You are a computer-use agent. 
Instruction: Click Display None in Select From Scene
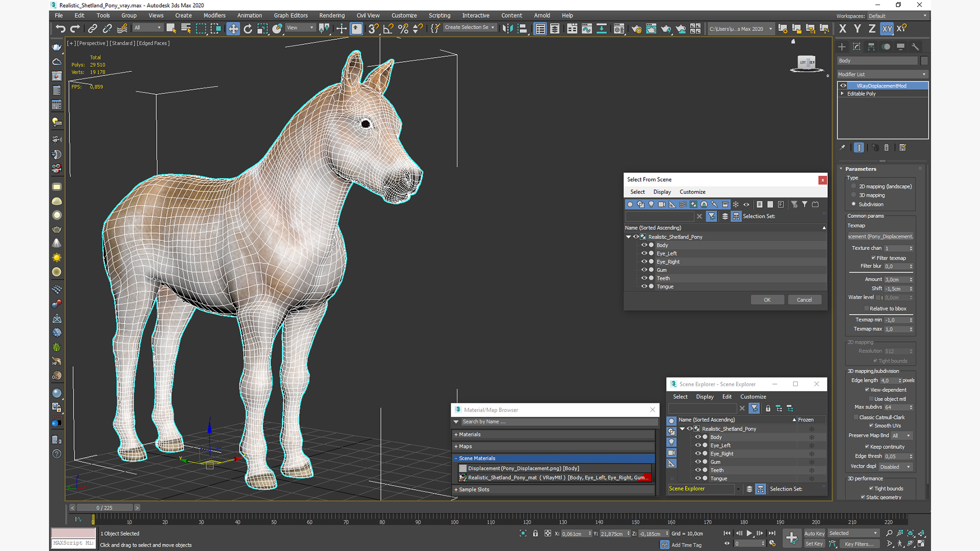[770, 204]
